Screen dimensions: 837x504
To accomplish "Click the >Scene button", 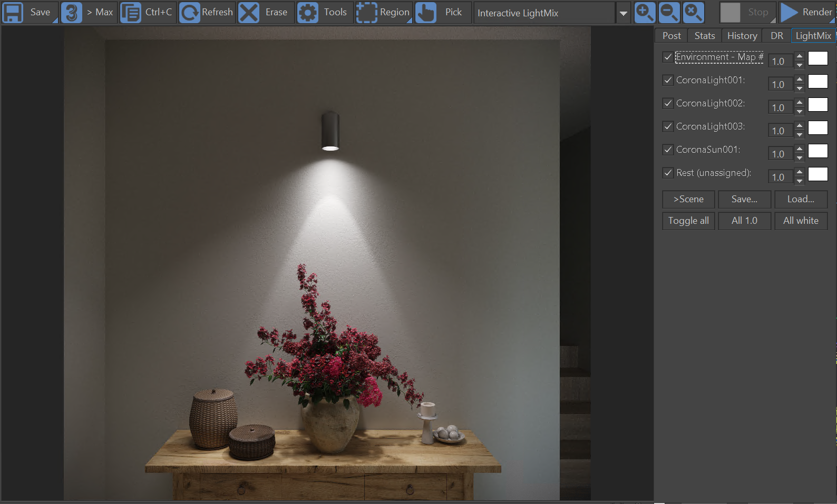I will pos(688,199).
